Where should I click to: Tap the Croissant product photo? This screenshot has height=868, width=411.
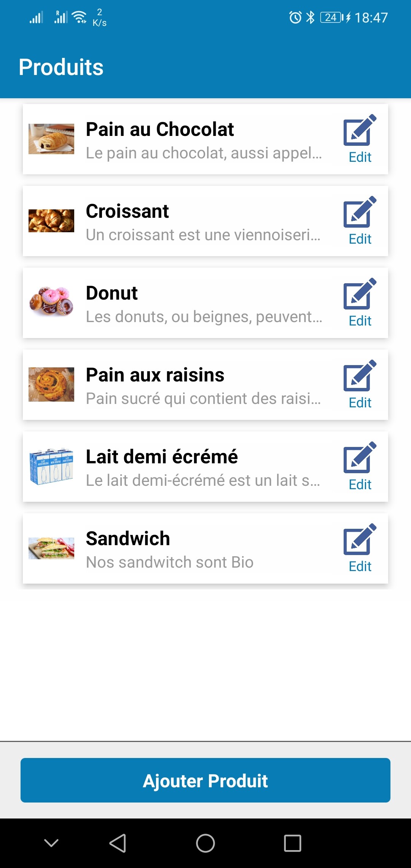pyautogui.click(x=51, y=221)
